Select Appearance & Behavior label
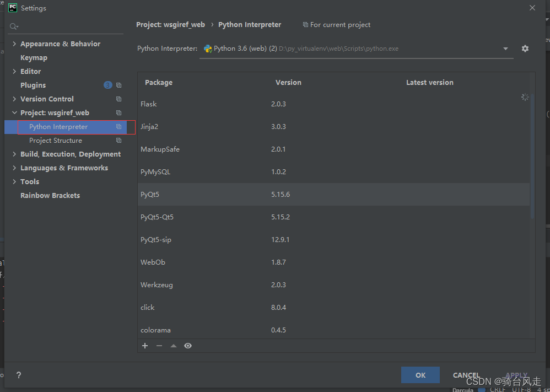The image size is (550, 392). click(60, 44)
